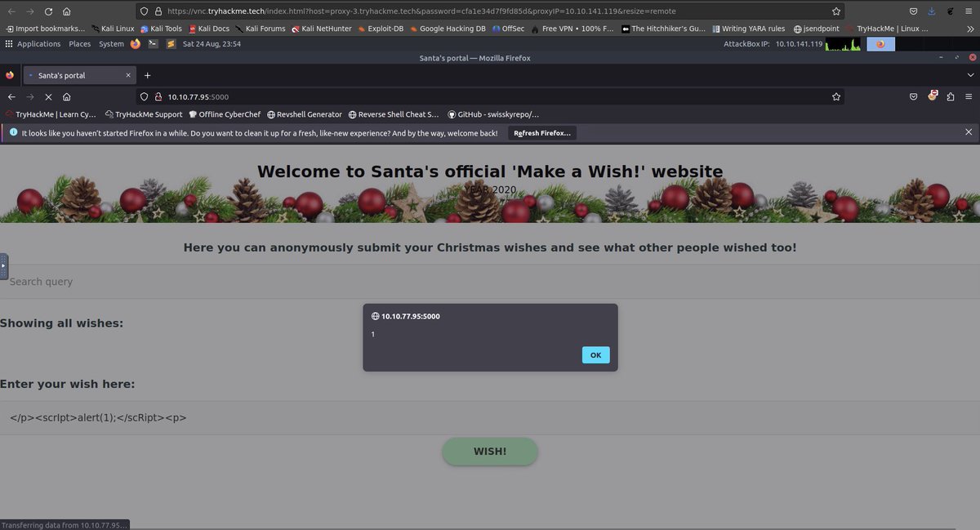Click the wish text entry field

pyautogui.click(x=490, y=418)
